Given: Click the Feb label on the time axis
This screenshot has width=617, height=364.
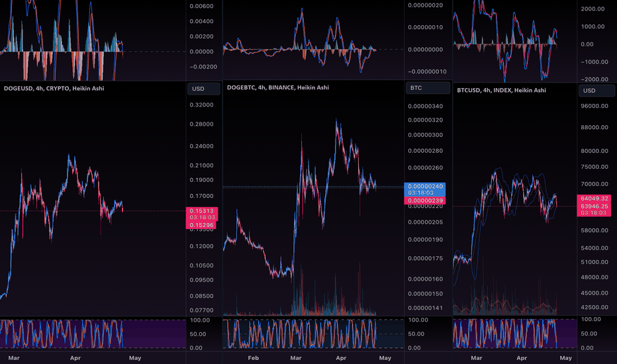Looking at the screenshot, I should tap(254, 357).
